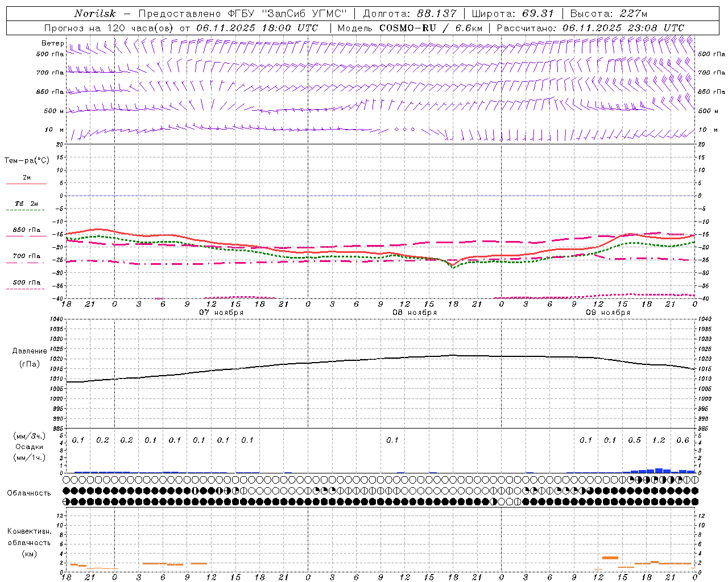Click the 'Рассчитано: 06.11.2025 23:08 UTC' timestamp
728x582 pixels.
pos(590,28)
